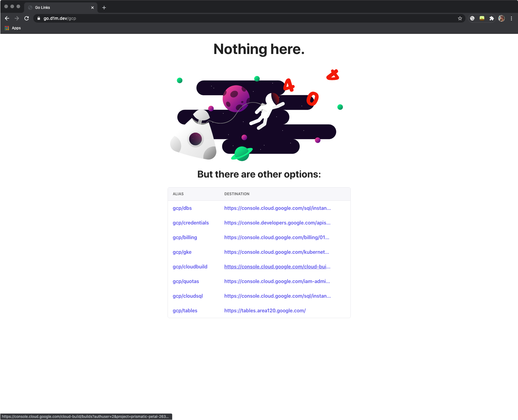The image size is (518, 420).
Task: Open a new tab with plus button
Action: (x=104, y=8)
